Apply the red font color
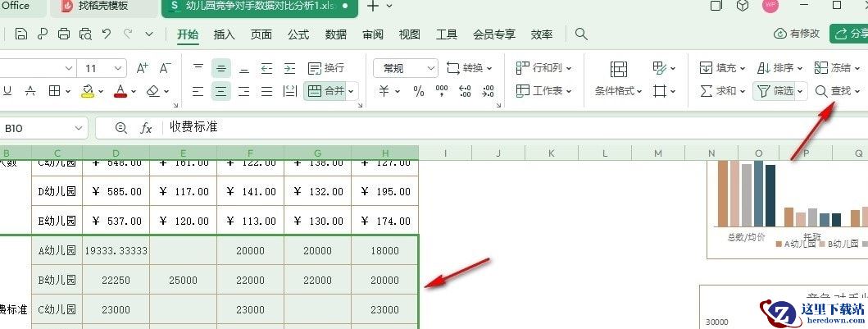This screenshot has width=868, height=329. pos(120,91)
